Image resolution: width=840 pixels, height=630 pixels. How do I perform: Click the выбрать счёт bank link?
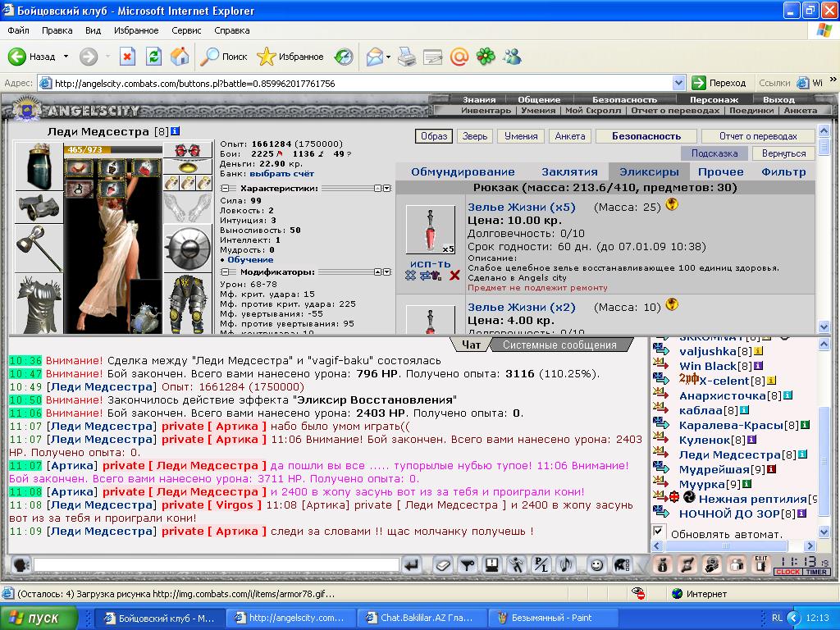(282, 174)
